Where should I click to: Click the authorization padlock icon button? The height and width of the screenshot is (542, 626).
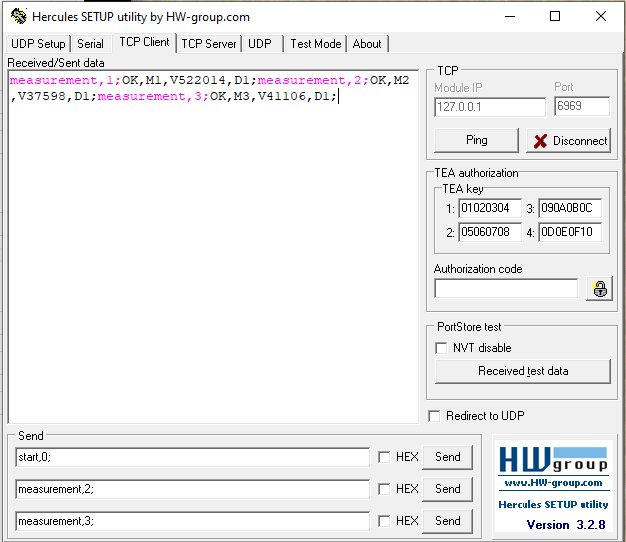coord(599,289)
